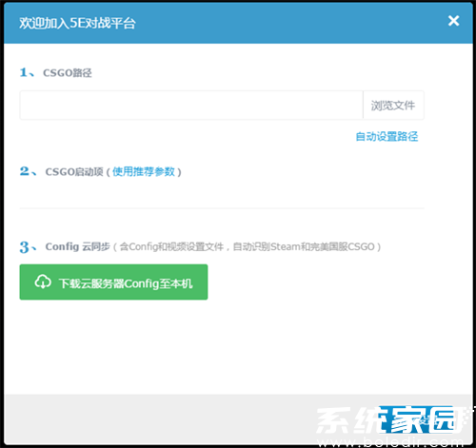The image size is (476, 448).
Task: Click the CSGO path input field
Action: [191, 106]
